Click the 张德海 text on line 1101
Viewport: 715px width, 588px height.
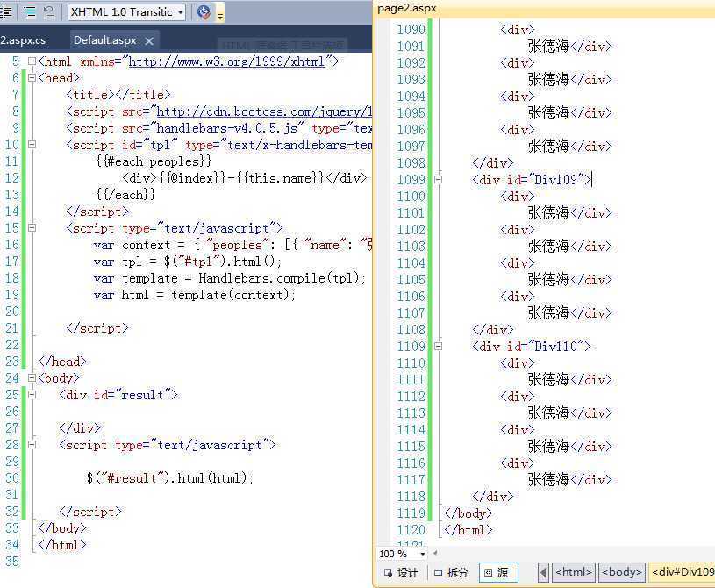[548, 212]
